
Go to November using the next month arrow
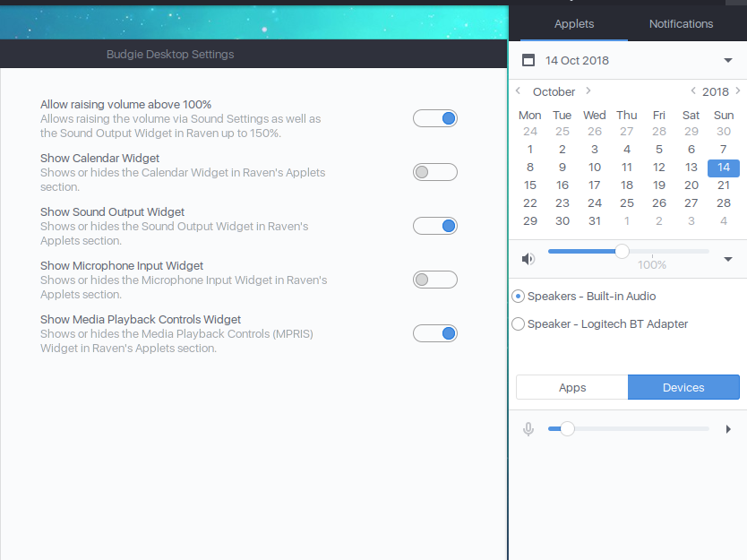[588, 90]
